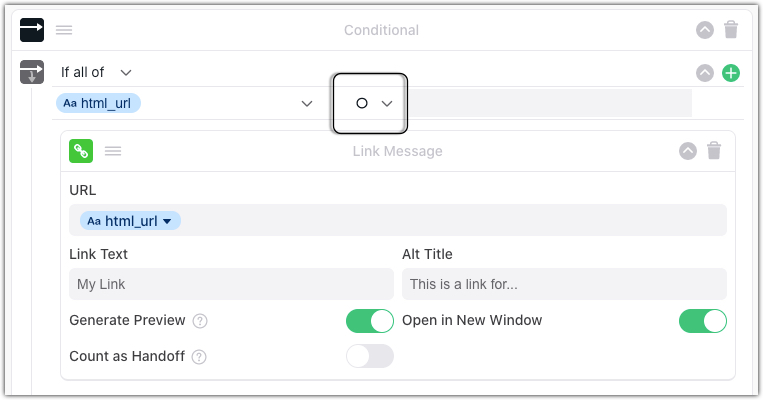Click the Alt Title input field
The height and width of the screenshot is (400, 763).
[x=564, y=284]
